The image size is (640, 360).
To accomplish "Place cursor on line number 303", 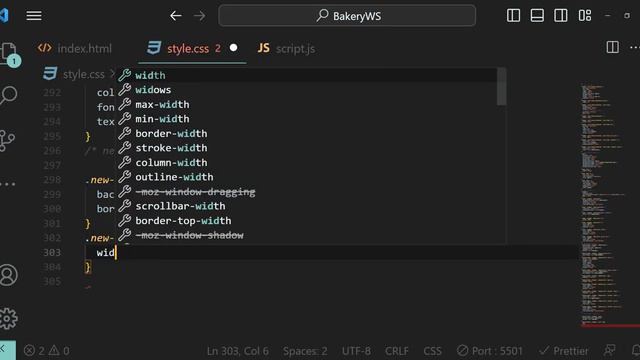I will [52, 253].
